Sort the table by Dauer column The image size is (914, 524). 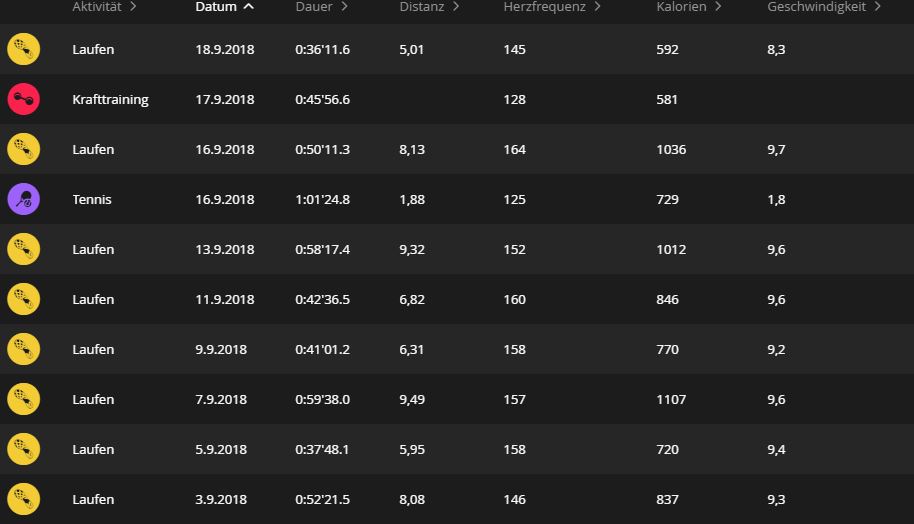[x=321, y=7]
